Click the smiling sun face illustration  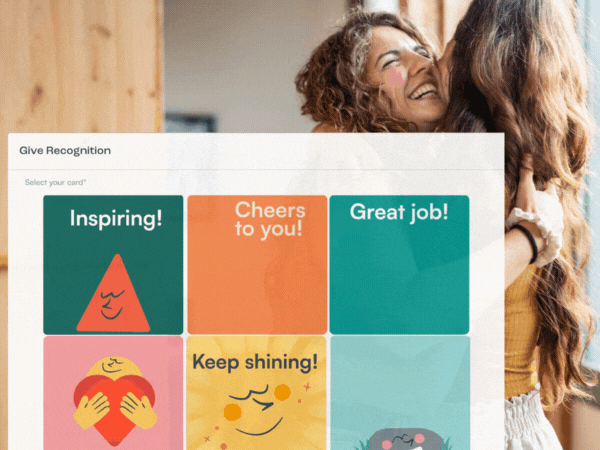tap(257, 409)
